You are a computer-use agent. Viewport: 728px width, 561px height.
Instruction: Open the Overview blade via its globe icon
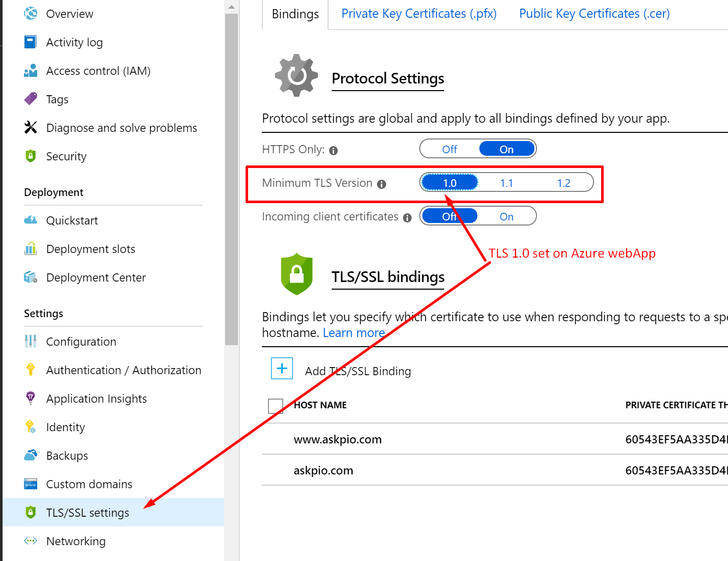coord(31,14)
